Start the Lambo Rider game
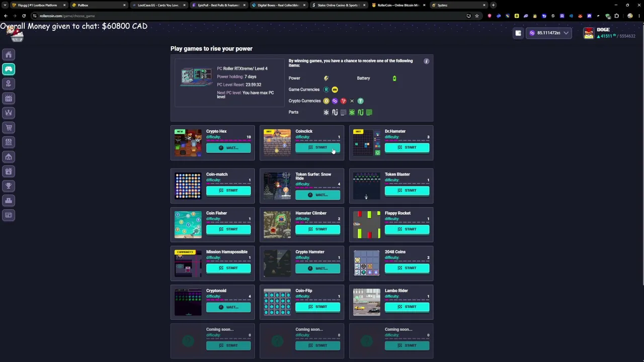Viewport: 644px width, 362px height. [407, 307]
